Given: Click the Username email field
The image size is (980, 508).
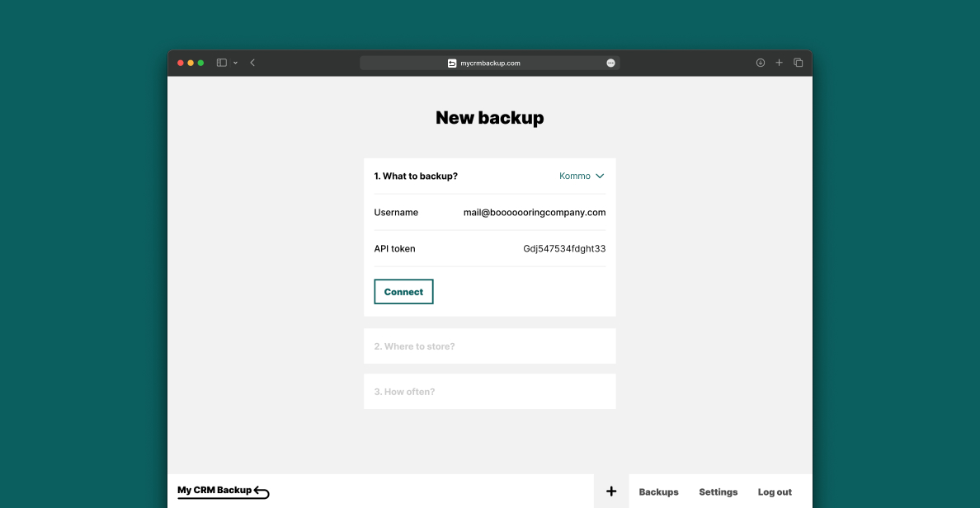Looking at the screenshot, I should point(534,212).
